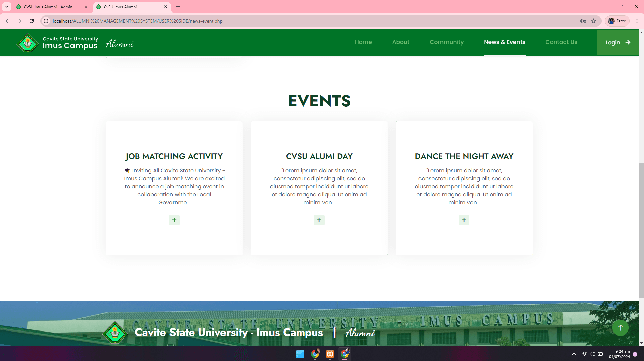Expand hidden icons in the system tray

574,354
